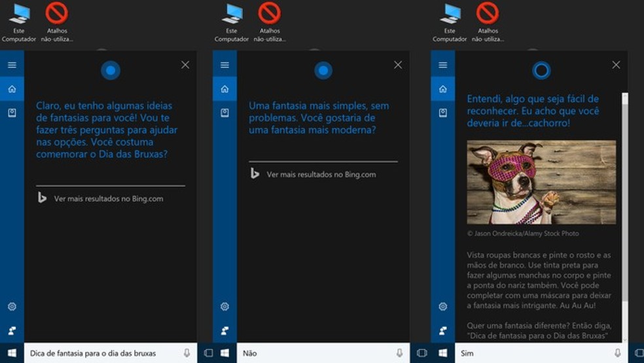This screenshot has height=363, width=644.
Task: Click 'Quer uma fantasia diferente?' text
Action: coord(539,330)
